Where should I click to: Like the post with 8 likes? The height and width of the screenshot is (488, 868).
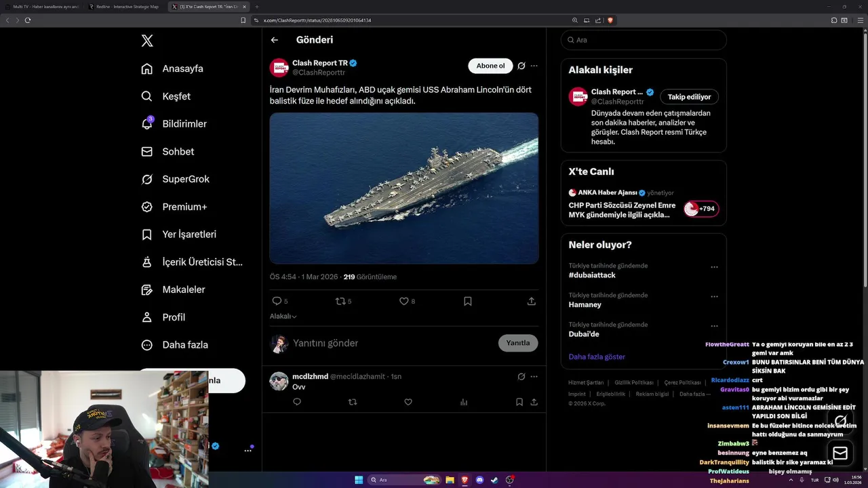(404, 301)
